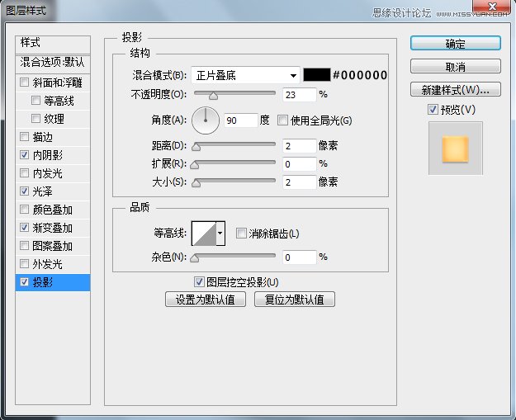Select the 外发光 style row
Screen dimensions: 516x420
tap(53, 264)
